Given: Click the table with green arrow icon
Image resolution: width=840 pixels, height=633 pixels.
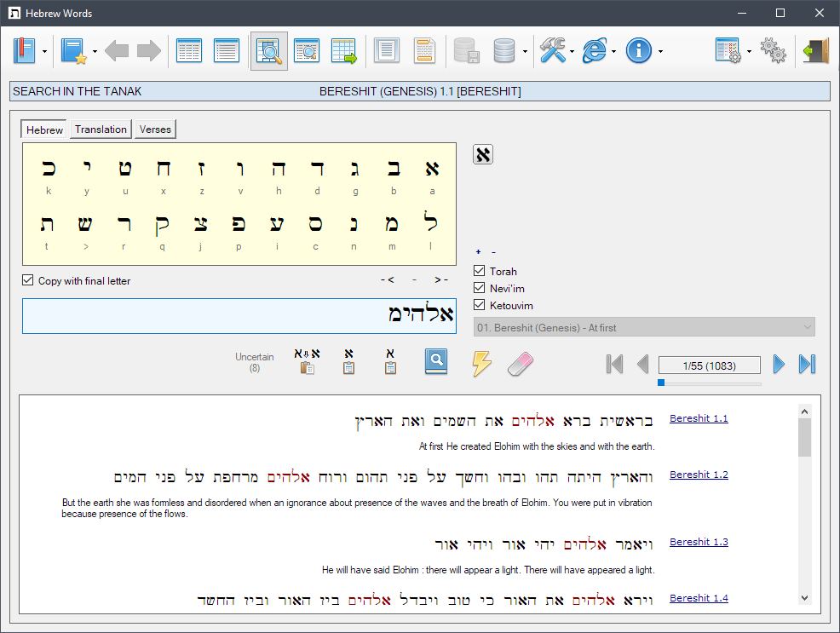Looking at the screenshot, I should point(344,51).
